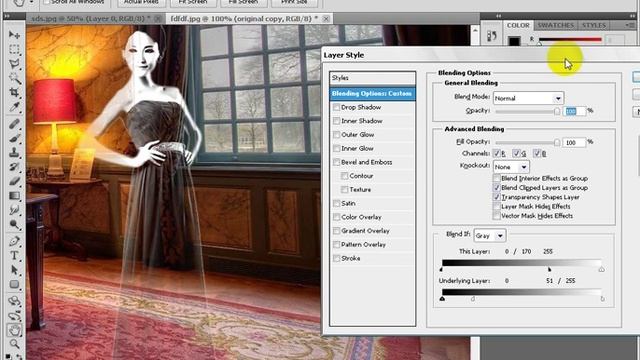640x360 pixels.
Task: Enable the Inner Glow effect
Action: pos(336,149)
